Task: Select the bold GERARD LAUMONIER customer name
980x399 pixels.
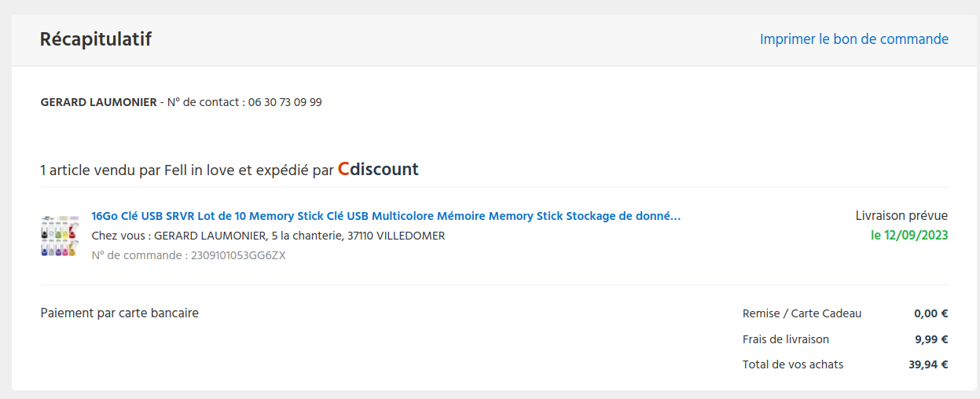Action: pos(98,102)
